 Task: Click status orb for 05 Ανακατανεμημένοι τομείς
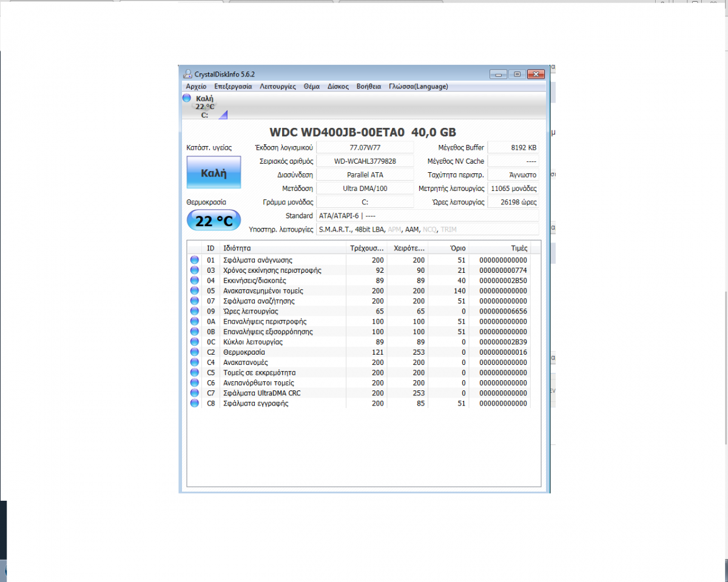tap(195, 291)
